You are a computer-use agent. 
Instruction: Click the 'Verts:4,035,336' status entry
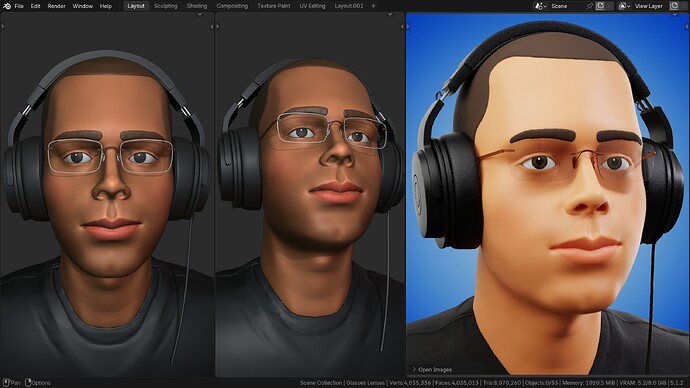[x=410, y=383]
